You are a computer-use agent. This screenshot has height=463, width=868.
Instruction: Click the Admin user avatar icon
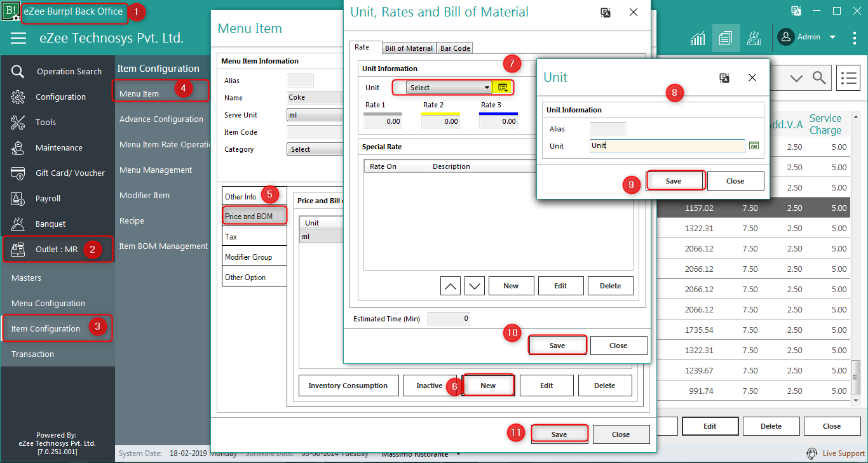[786, 37]
